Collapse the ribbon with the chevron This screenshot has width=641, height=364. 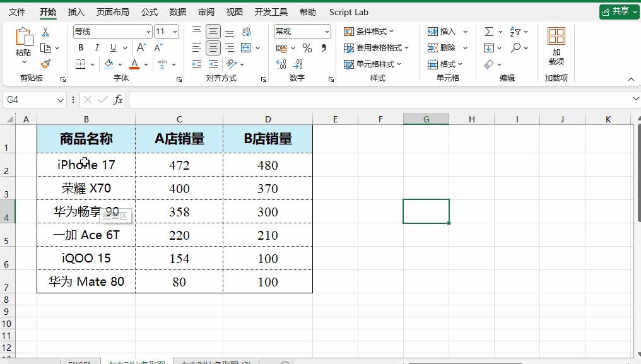(631, 79)
